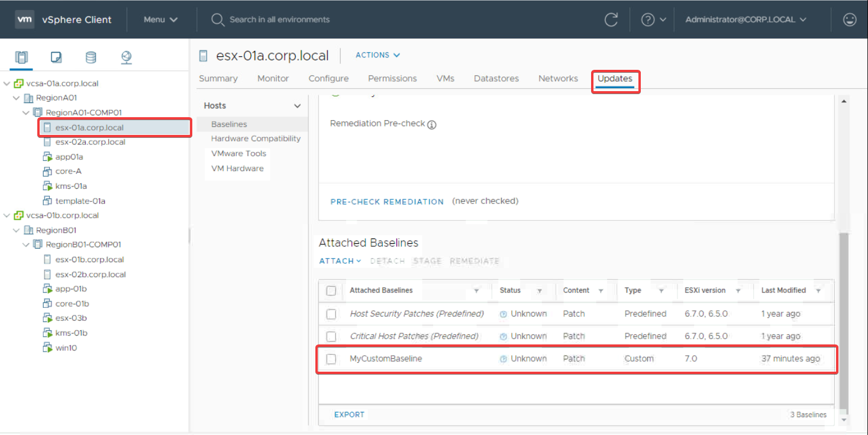Click the template-01a icon in tree
The image size is (868, 435).
tap(48, 201)
